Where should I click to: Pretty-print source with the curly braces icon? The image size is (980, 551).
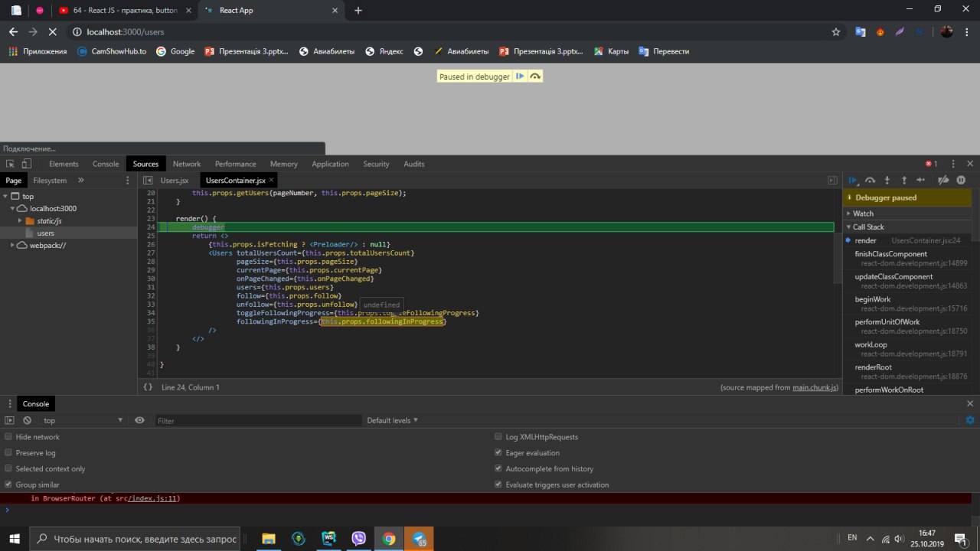pos(148,387)
